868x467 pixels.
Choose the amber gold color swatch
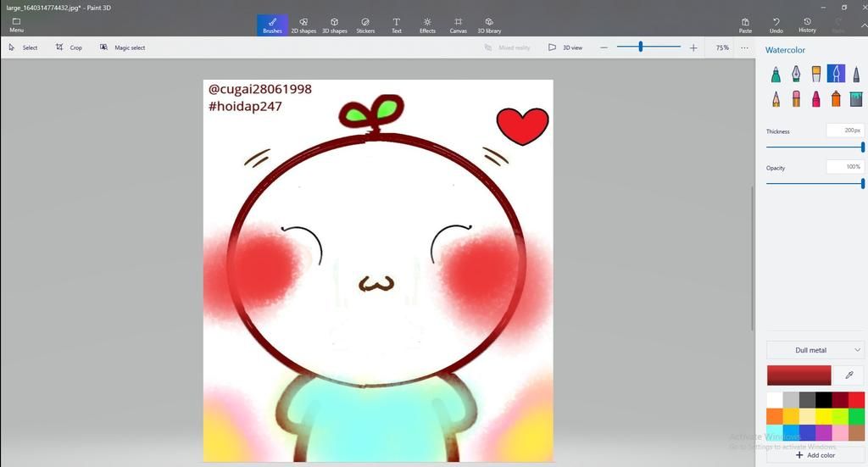tap(791, 416)
